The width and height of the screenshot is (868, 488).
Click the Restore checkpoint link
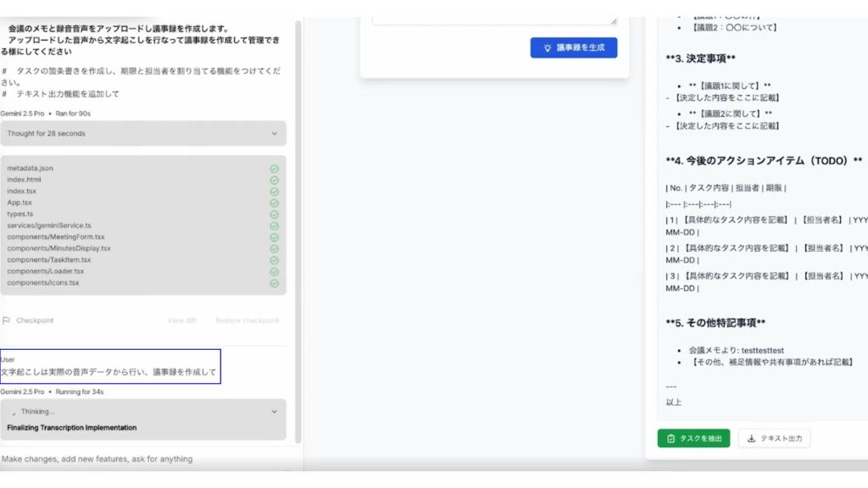click(x=247, y=320)
